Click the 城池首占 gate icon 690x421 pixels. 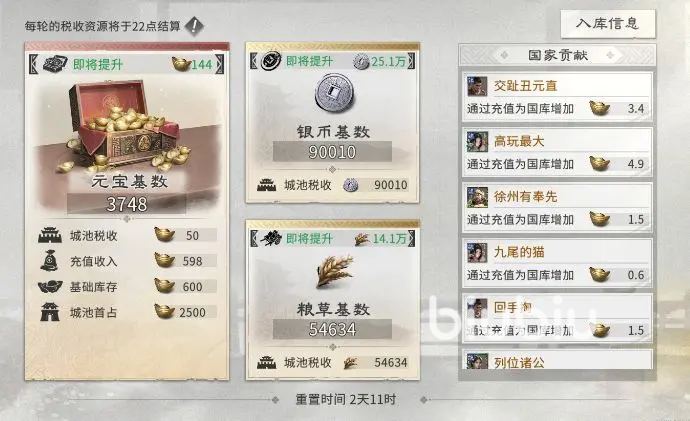point(49,312)
